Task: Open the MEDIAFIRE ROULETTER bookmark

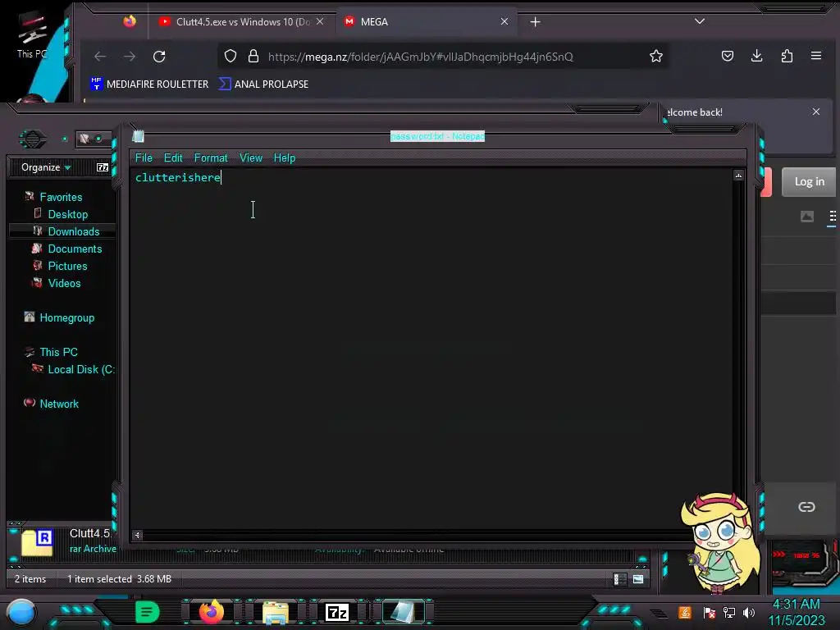Action: coord(149,84)
